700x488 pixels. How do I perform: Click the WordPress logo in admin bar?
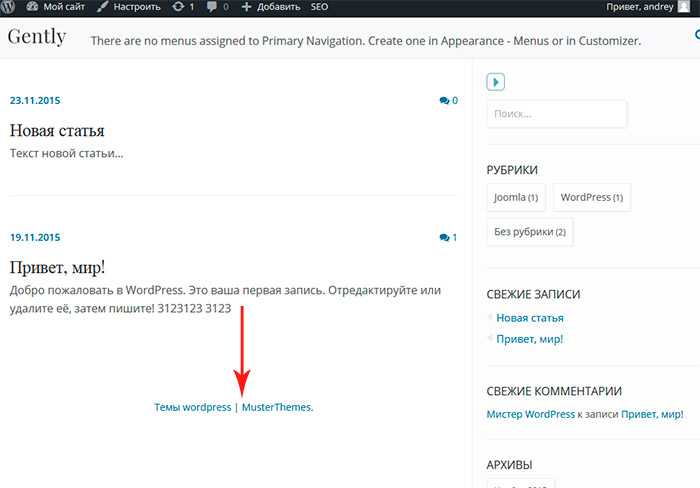click(8, 6)
